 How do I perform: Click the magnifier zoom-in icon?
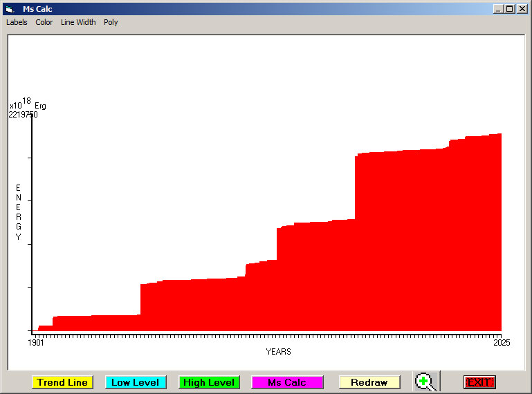425,382
